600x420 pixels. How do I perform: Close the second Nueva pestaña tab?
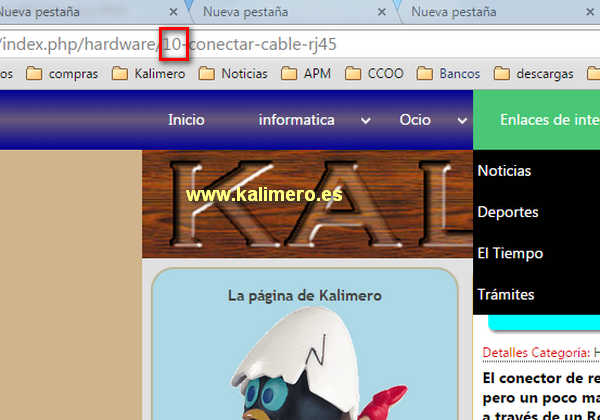382,12
